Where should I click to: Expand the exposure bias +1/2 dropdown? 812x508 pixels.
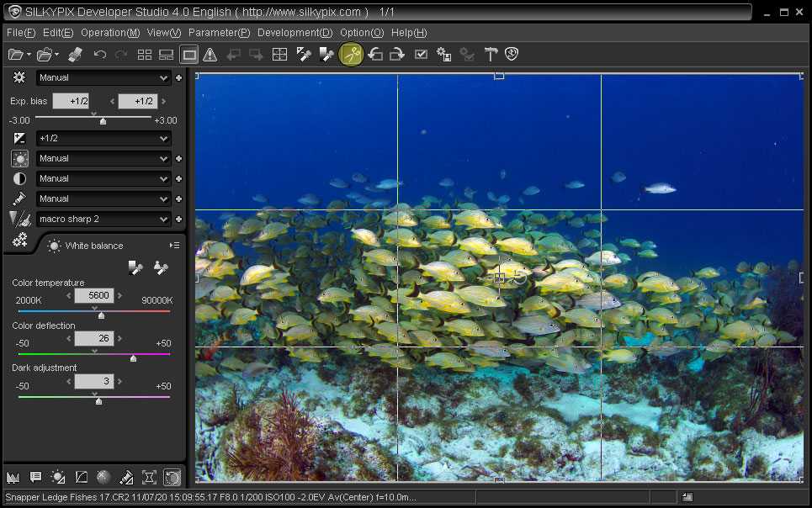(x=103, y=138)
